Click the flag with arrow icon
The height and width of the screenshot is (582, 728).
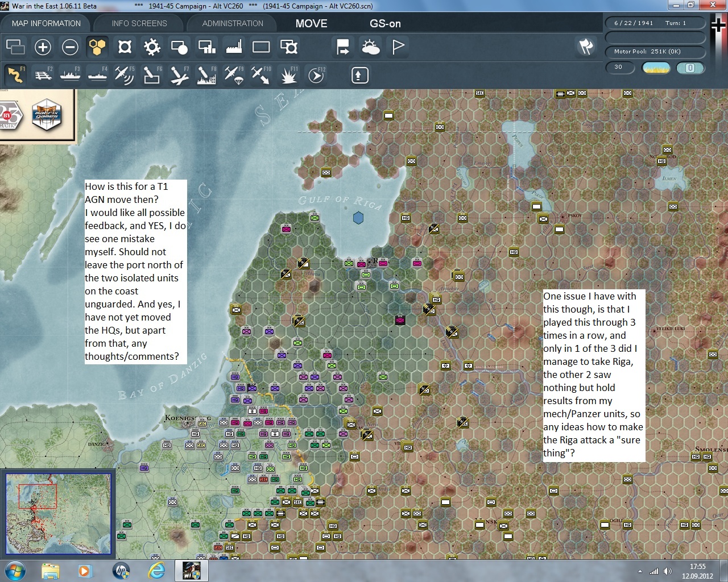pos(343,47)
